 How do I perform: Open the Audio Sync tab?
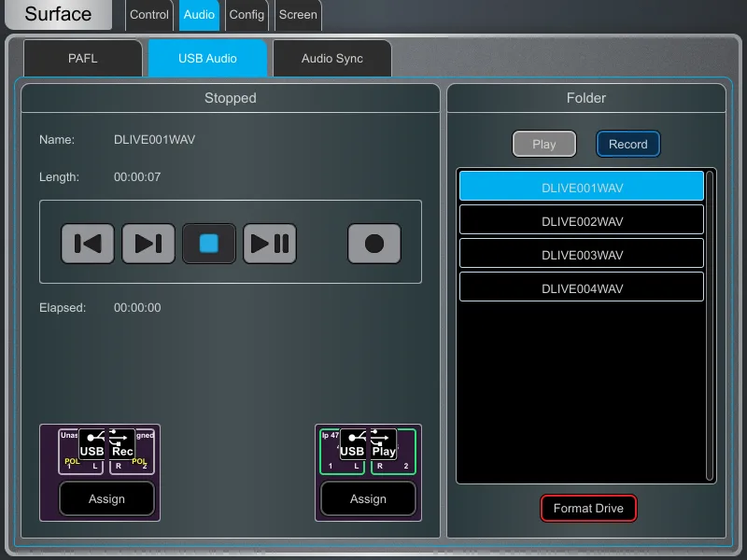pos(332,58)
